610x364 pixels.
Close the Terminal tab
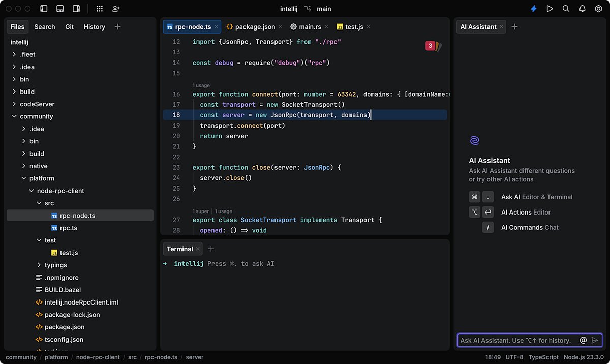[x=198, y=249]
